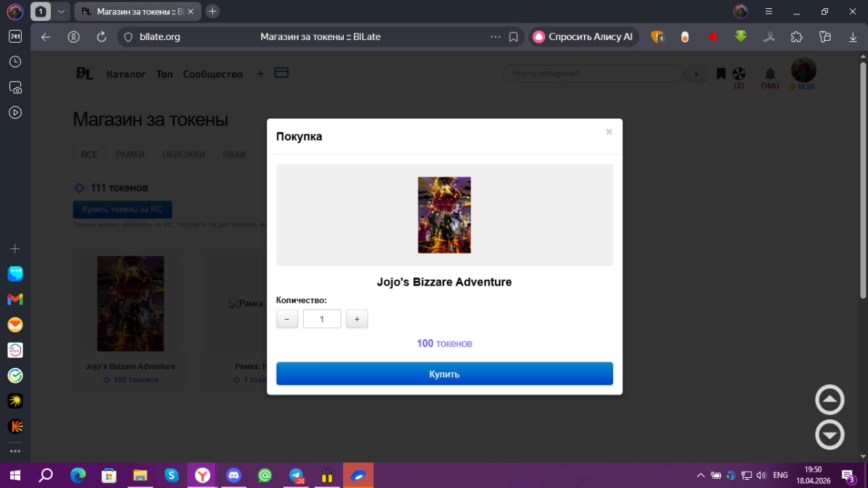Open the blue messenger sidebar icon
This screenshot has height=488, width=868.
click(15, 274)
